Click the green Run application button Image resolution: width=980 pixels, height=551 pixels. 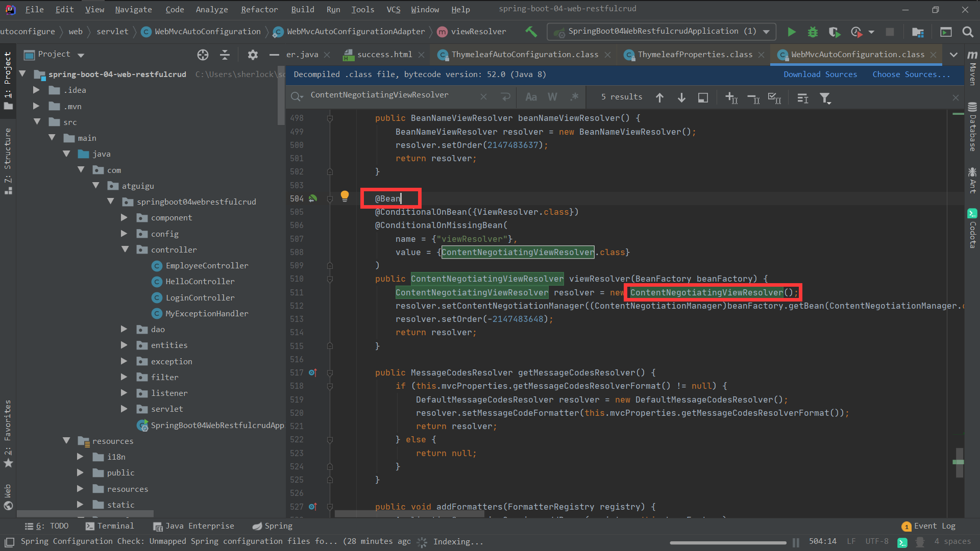pos(791,32)
